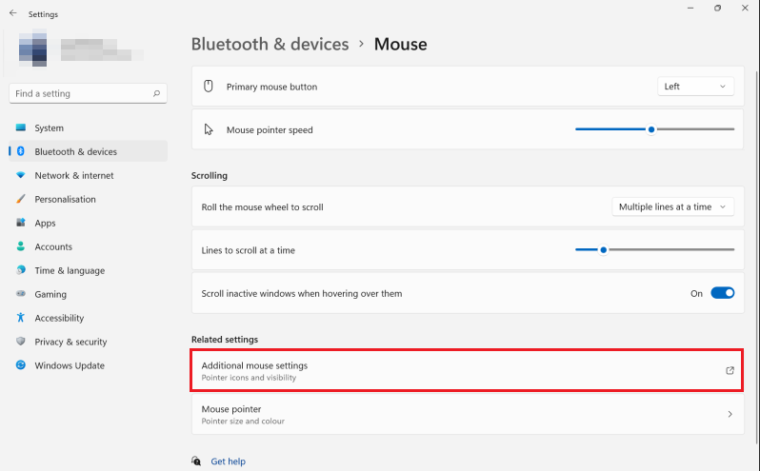Expand the mouse wheel scroll dropdown

pos(673,207)
